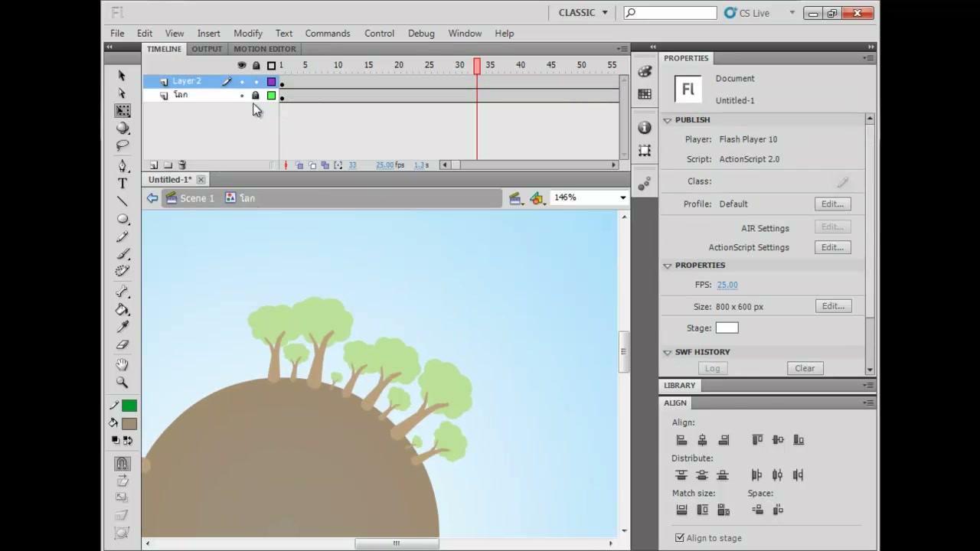
Task: Toggle Layer 2 purple outline square
Action: coord(271,82)
